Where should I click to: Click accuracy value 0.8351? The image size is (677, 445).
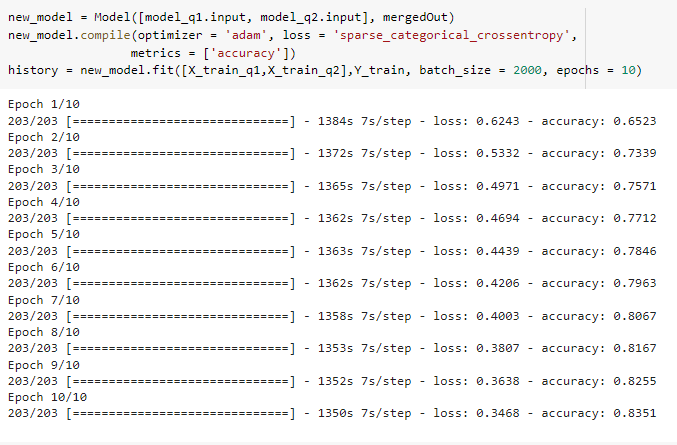(635, 413)
